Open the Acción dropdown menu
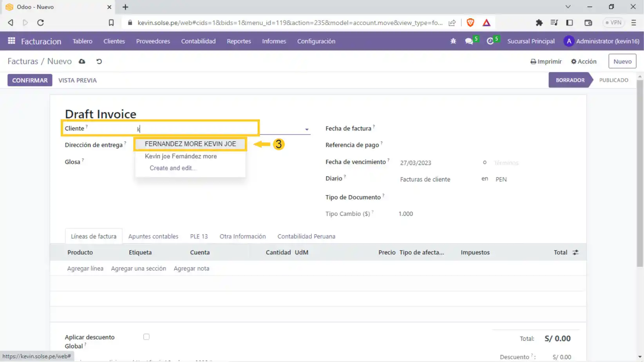 [x=584, y=62]
